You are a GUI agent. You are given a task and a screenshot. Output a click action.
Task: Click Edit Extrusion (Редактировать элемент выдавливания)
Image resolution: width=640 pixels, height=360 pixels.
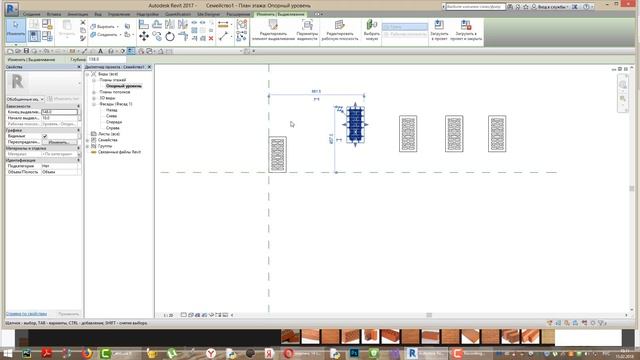[273, 31]
